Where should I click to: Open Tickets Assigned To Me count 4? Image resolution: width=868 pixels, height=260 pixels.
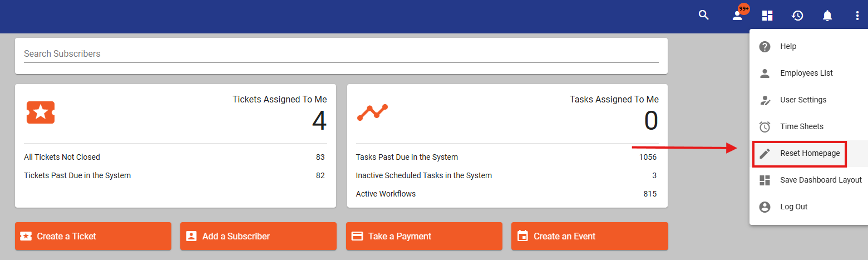(x=319, y=121)
